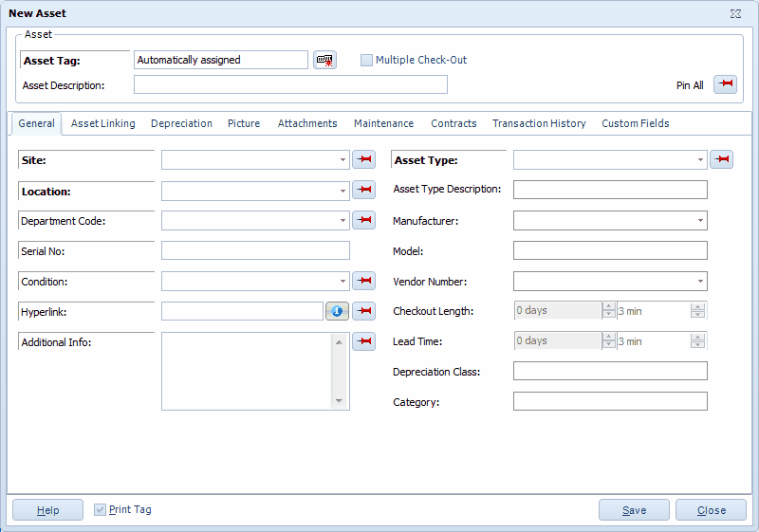Open the Manufacturer dropdown
Image resolution: width=759 pixels, height=532 pixels.
[x=700, y=221]
